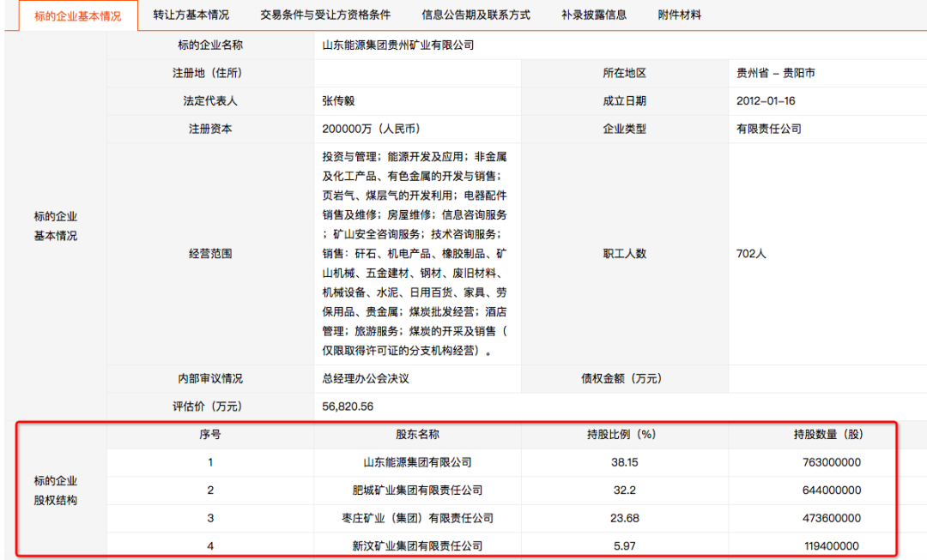Click the 股东名称 column header
The image size is (927, 560).
tap(417, 434)
